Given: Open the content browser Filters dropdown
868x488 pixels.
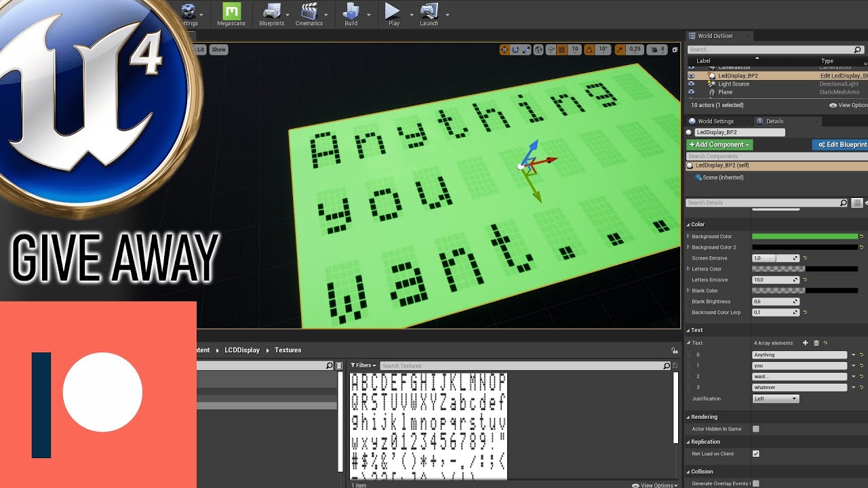Looking at the screenshot, I should [x=363, y=365].
